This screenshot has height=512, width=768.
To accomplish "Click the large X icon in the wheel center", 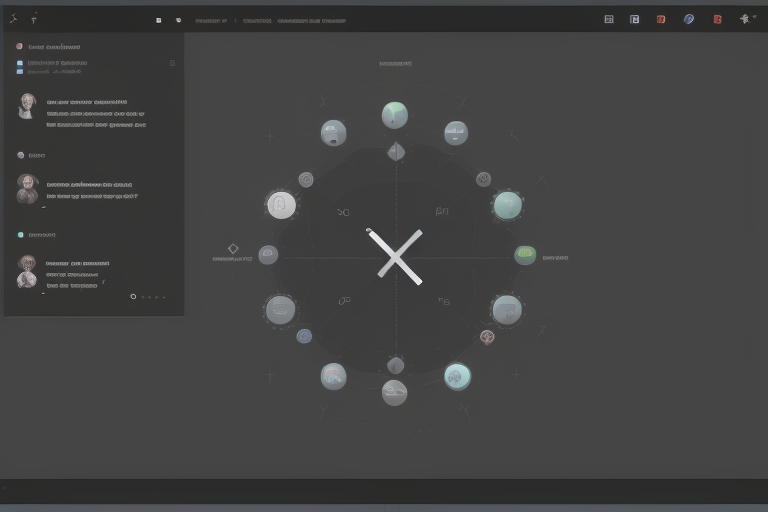I will coord(395,255).
